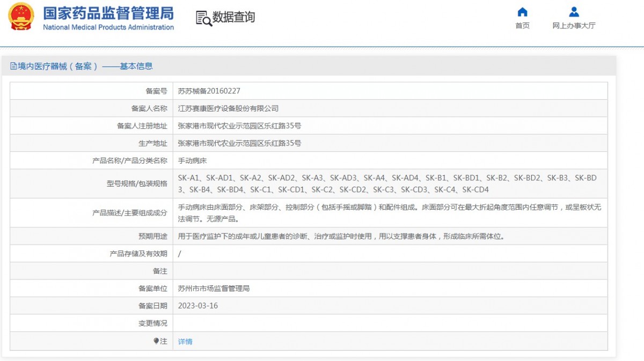Click the empty 变更情况 value cell
644x361 pixels.
click(390, 323)
